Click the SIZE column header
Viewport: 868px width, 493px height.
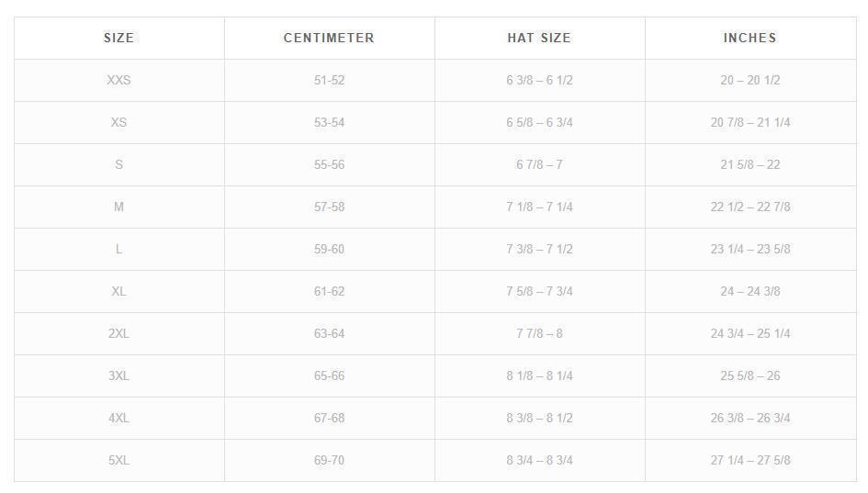tap(118, 38)
